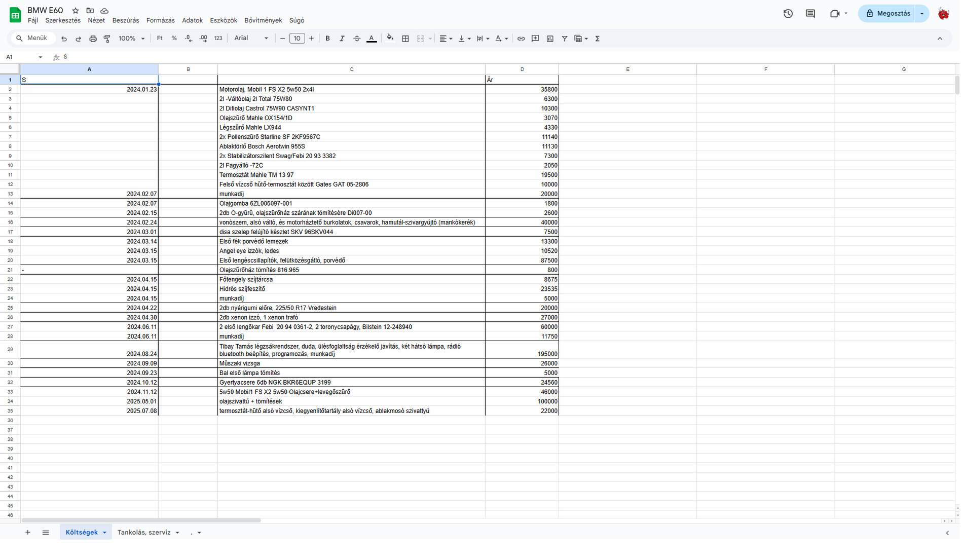Screen dimensions: 962x560
Task: Open text rotation dropdown
Action: (502, 39)
